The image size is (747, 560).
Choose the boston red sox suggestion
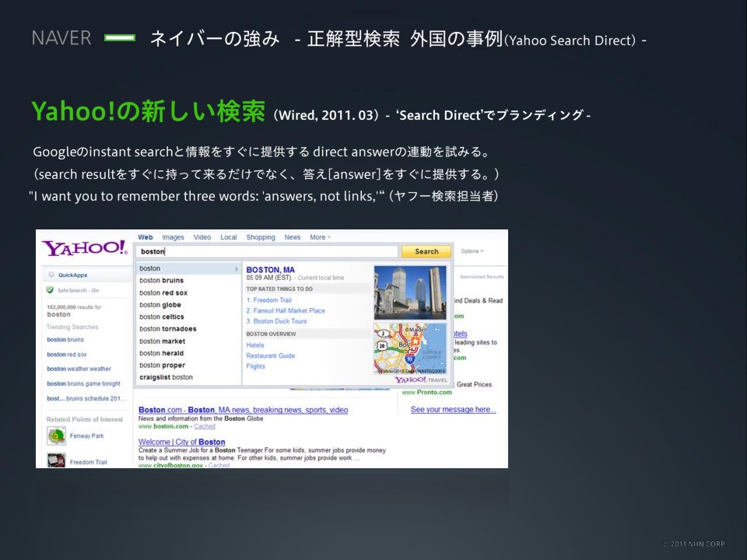click(x=163, y=293)
